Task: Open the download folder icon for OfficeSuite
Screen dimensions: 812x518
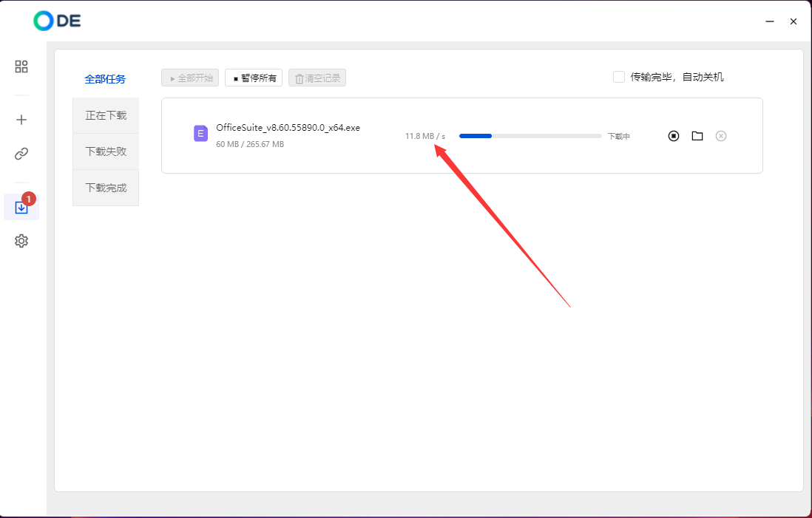Action: pos(697,136)
